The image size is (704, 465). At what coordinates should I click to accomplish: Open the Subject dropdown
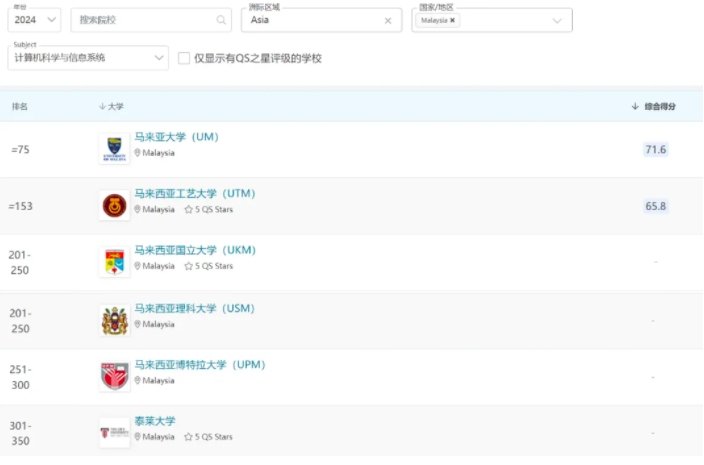click(88, 57)
